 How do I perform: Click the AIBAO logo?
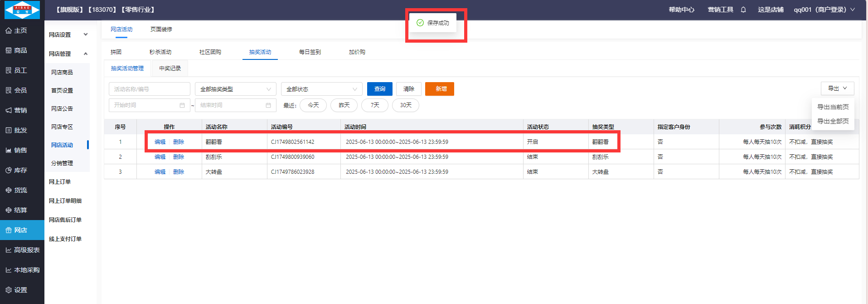click(22, 10)
